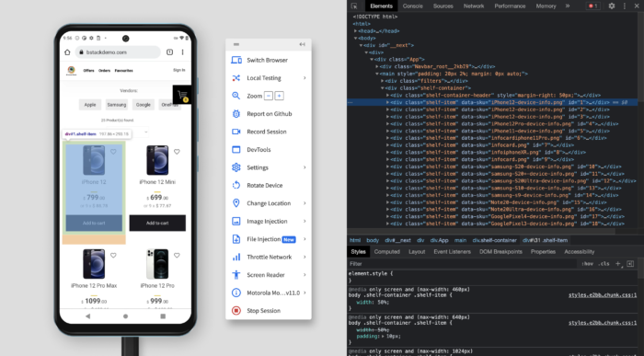Toggle the :hov element state button

(x=587, y=264)
